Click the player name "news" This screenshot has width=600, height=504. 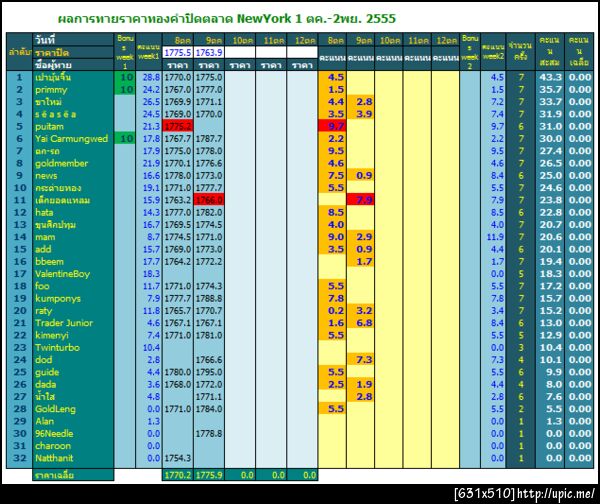coord(46,176)
